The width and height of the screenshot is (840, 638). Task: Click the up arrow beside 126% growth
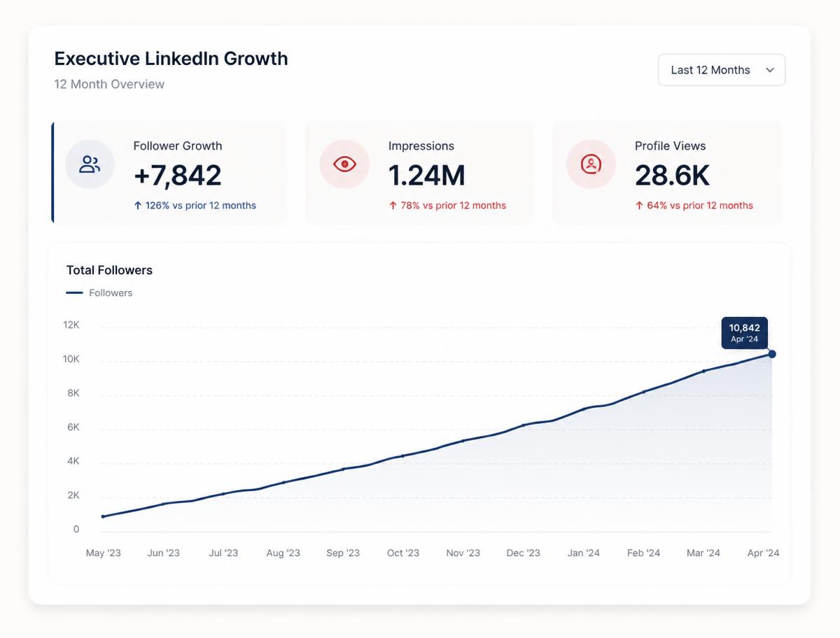138,206
